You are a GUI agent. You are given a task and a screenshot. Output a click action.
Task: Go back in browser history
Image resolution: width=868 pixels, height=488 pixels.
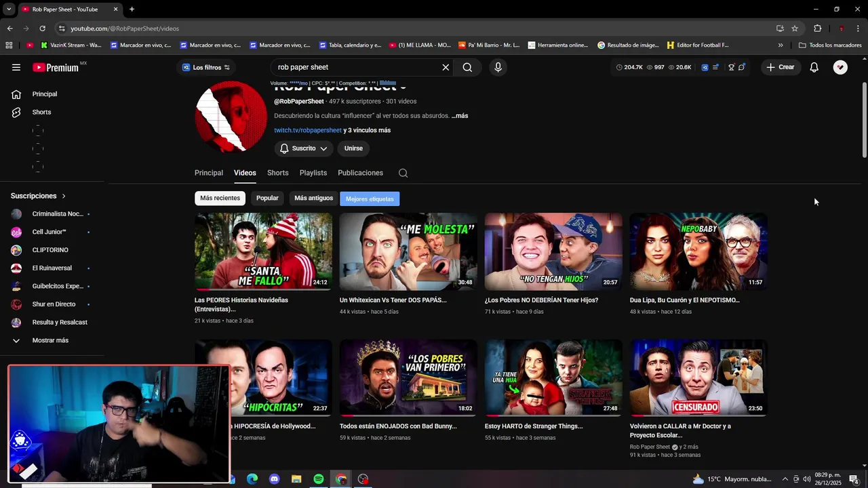click(x=9, y=28)
